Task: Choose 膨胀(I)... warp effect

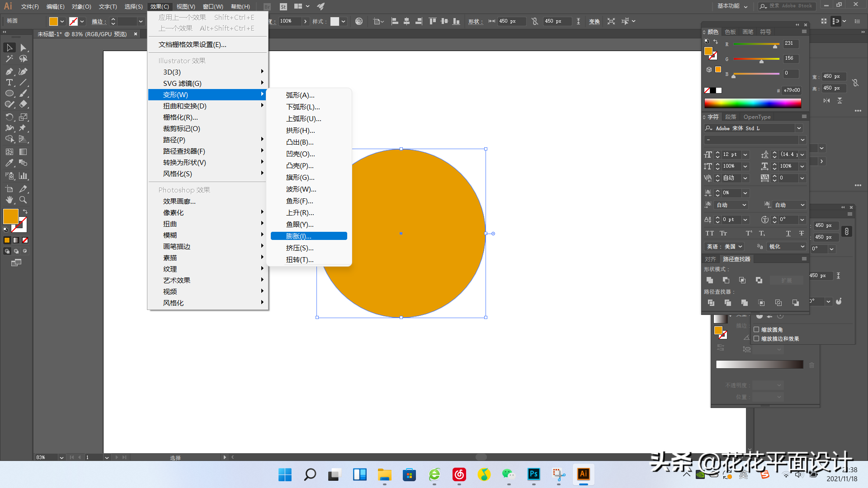Action: pyautogui.click(x=309, y=236)
